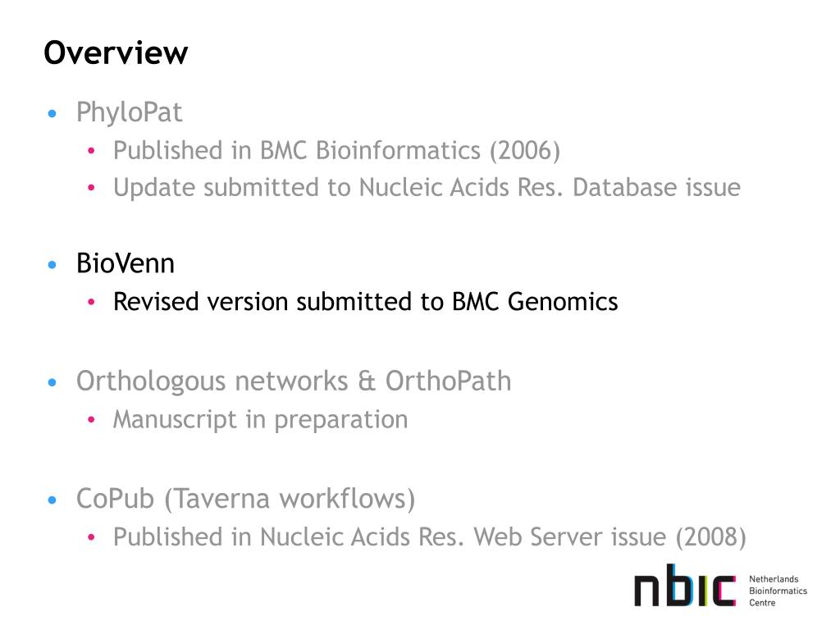
Task: Click the blue bullet beside Orthologous networks
Action: coord(52,382)
